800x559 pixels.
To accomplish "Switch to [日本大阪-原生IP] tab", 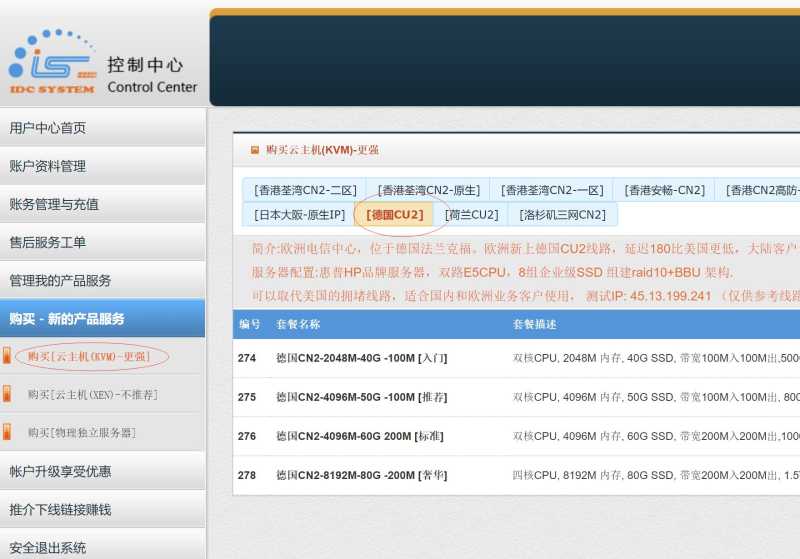I will pyautogui.click(x=299, y=215).
